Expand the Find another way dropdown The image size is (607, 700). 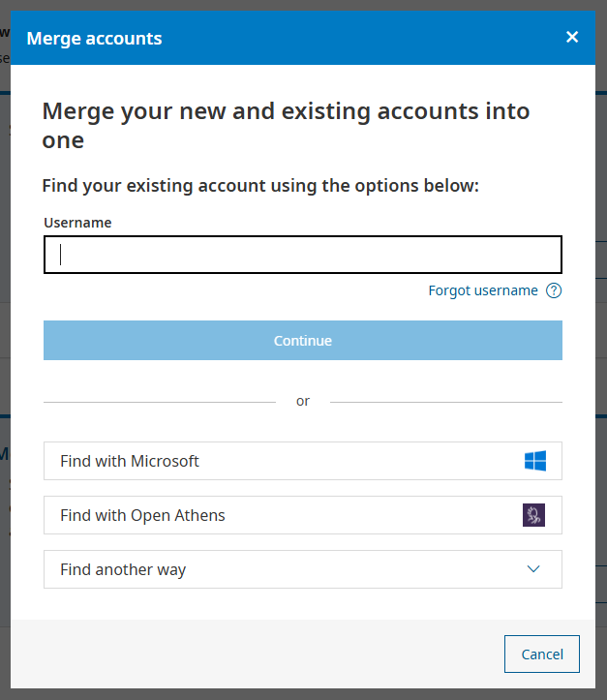click(303, 569)
